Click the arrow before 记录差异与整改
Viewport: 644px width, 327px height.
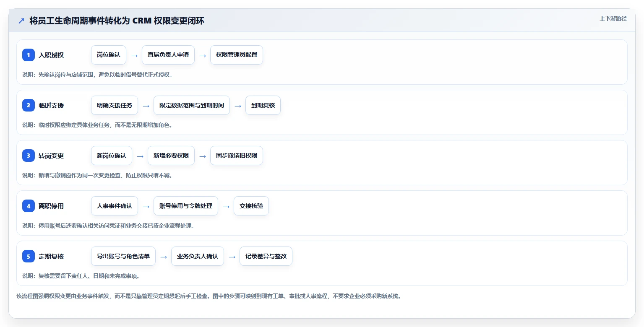click(232, 257)
